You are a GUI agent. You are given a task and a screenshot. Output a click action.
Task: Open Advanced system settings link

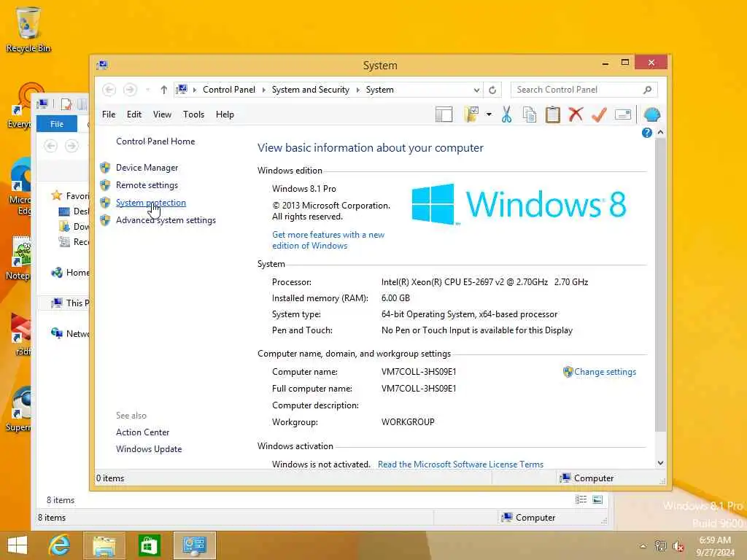coord(166,220)
